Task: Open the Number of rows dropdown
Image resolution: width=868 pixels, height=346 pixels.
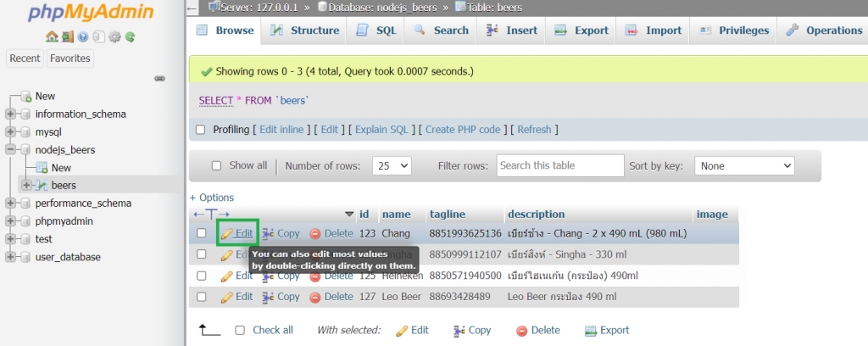Action: pyautogui.click(x=392, y=165)
